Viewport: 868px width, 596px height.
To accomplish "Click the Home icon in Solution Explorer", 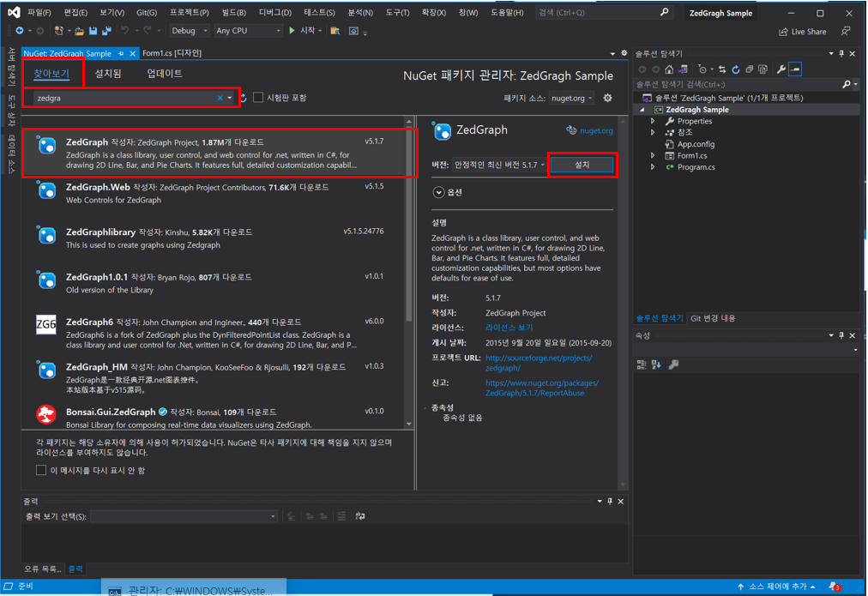I will (669, 69).
